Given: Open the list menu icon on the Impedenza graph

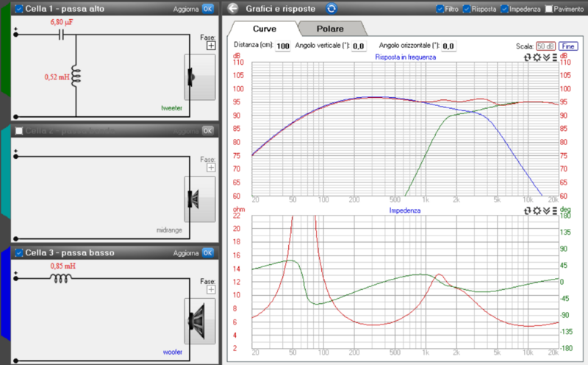Looking at the screenshot, I should pyautogui.click(x=555, y=210).
